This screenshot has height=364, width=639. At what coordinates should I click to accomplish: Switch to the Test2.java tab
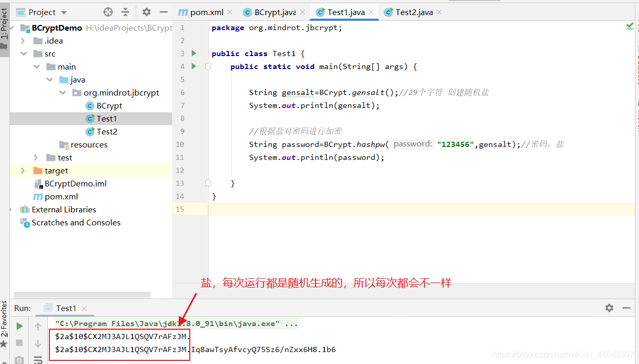tap(408, 12)
